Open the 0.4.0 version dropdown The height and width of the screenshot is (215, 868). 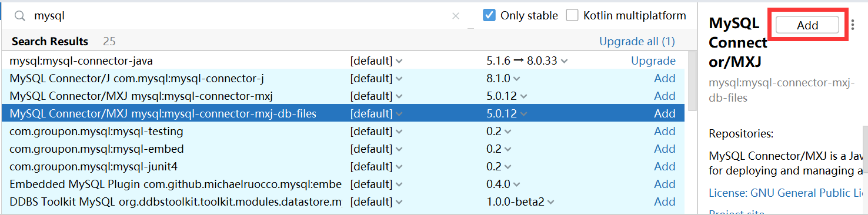(503, 184)
